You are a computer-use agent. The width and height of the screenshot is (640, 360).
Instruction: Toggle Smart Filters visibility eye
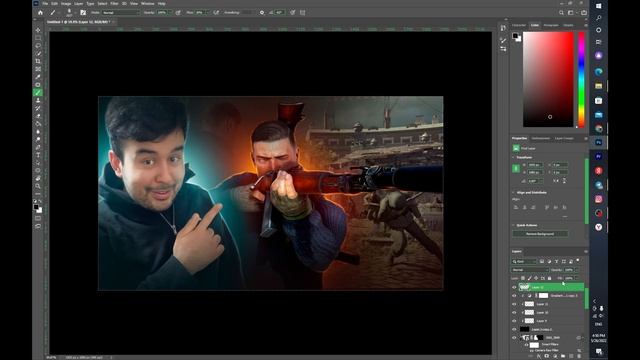coord(527,345)
